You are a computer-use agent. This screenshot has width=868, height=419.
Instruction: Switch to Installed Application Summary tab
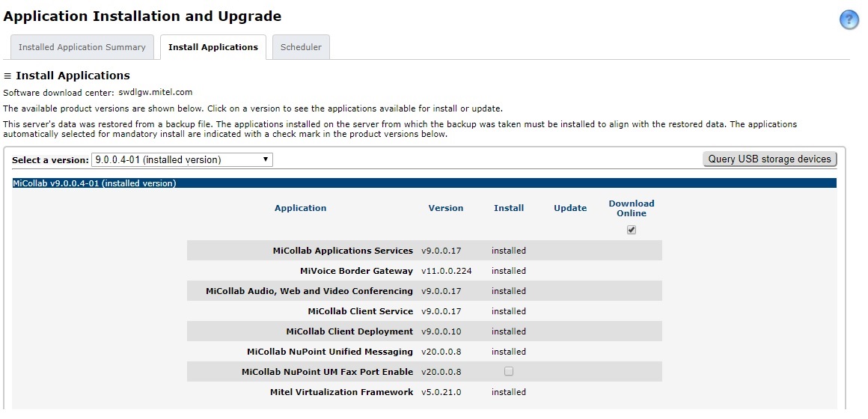pyautogui.click(x=82, y=47)
